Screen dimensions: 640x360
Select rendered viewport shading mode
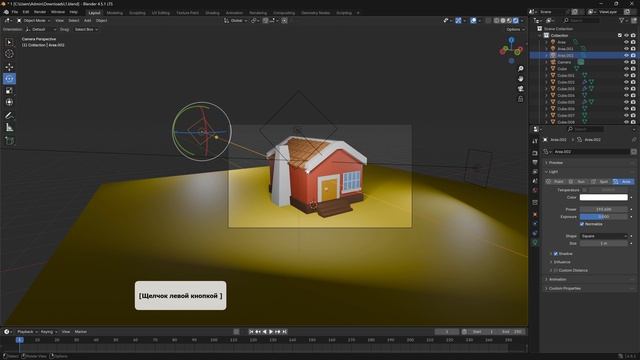(516, 20)
